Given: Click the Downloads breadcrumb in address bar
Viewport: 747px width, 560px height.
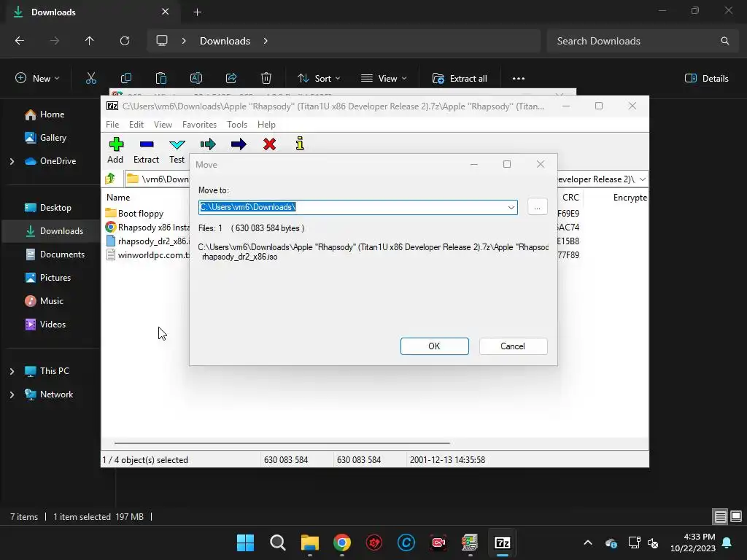Looking at the screenshot, I should click(x=225, y=41).
